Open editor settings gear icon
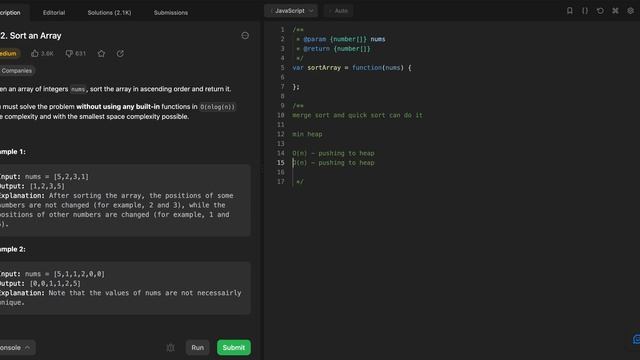The width and height of the screenshot is (640, 360). click(x=630, y=11)
